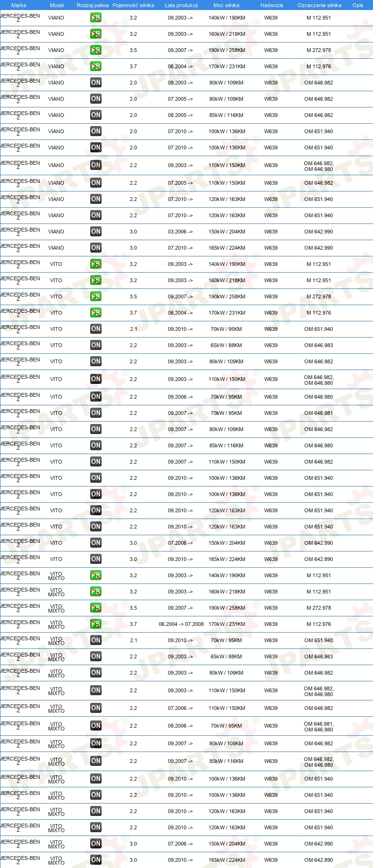Select the '09.2006 ->' production date cell

(x=180, y=397)
